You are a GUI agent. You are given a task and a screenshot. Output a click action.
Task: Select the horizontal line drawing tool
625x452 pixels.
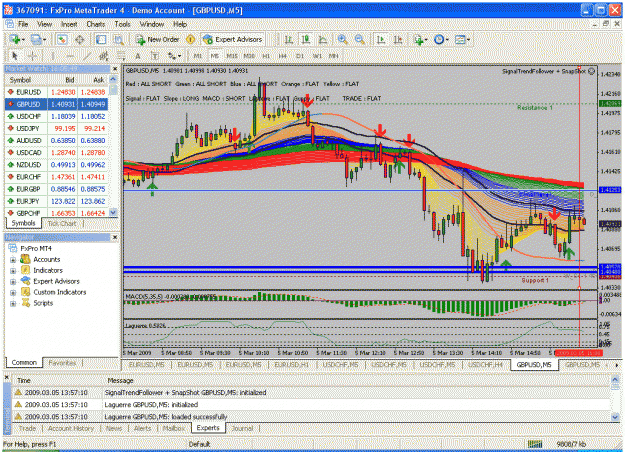70,56
